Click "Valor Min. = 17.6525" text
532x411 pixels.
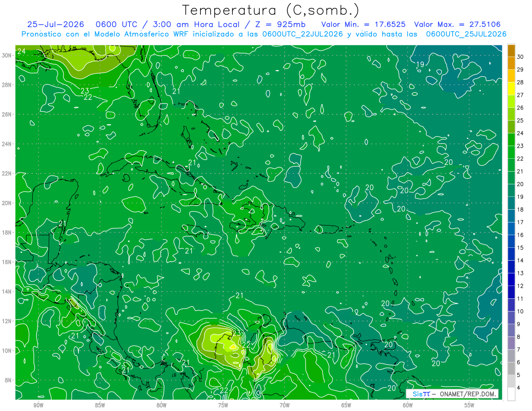363,24
